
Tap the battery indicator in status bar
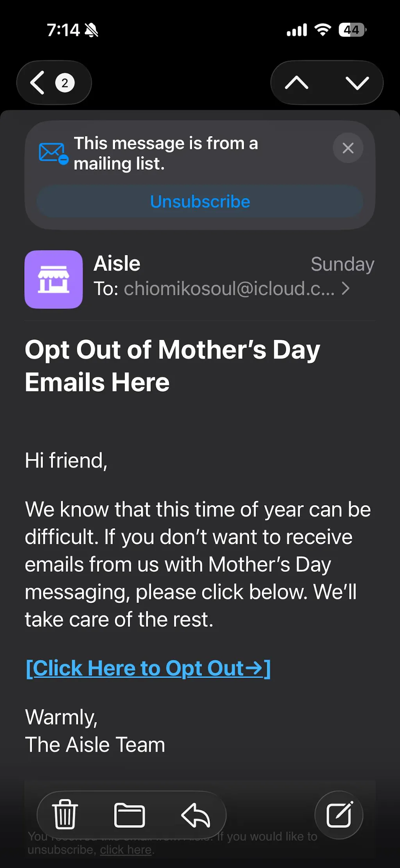pyautogui.click(x=352, y=30)
